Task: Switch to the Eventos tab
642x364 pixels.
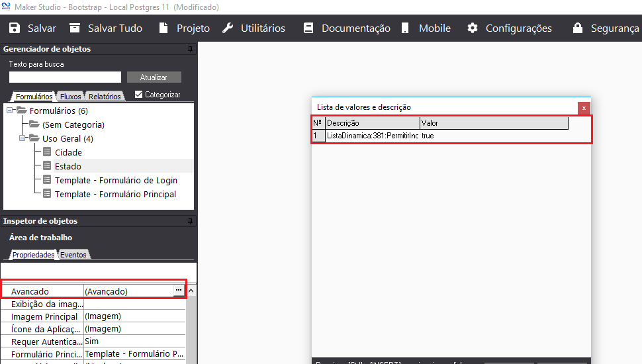Action: pos(73,255)
